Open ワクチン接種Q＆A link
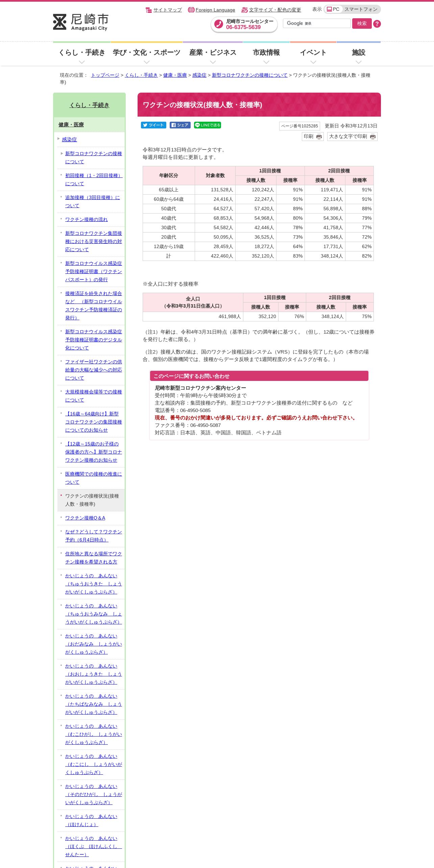This screenshot has height=868, width=434. [85, 518]
